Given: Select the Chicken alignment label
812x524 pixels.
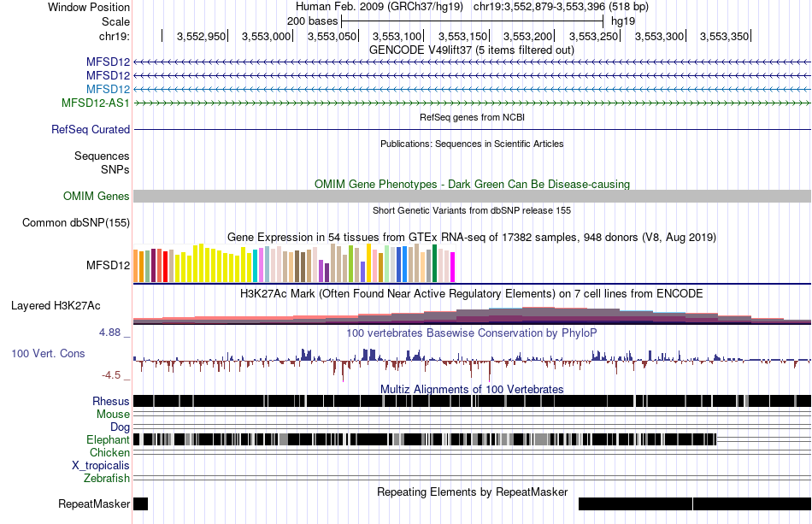Looking at the screenshot, I should [x=109, y=452].
